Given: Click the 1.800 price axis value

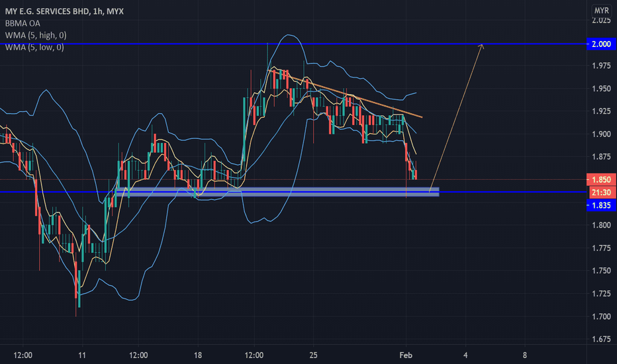Looking at the screenshot, I should tap(601, 225).
